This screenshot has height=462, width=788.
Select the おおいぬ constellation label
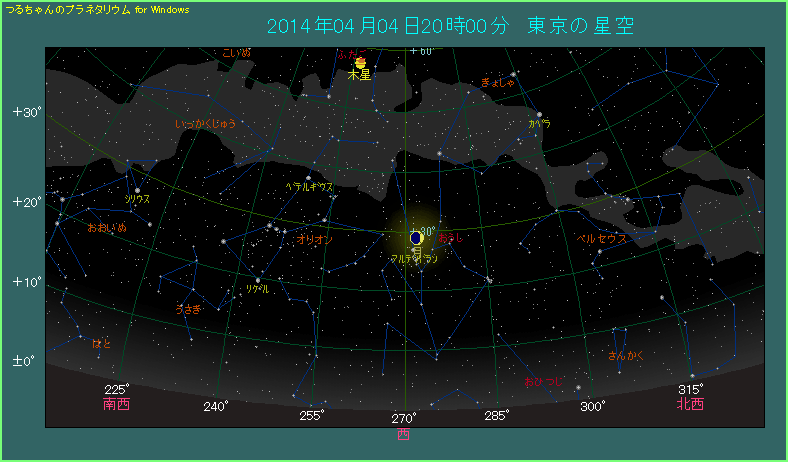click(107, 228)
